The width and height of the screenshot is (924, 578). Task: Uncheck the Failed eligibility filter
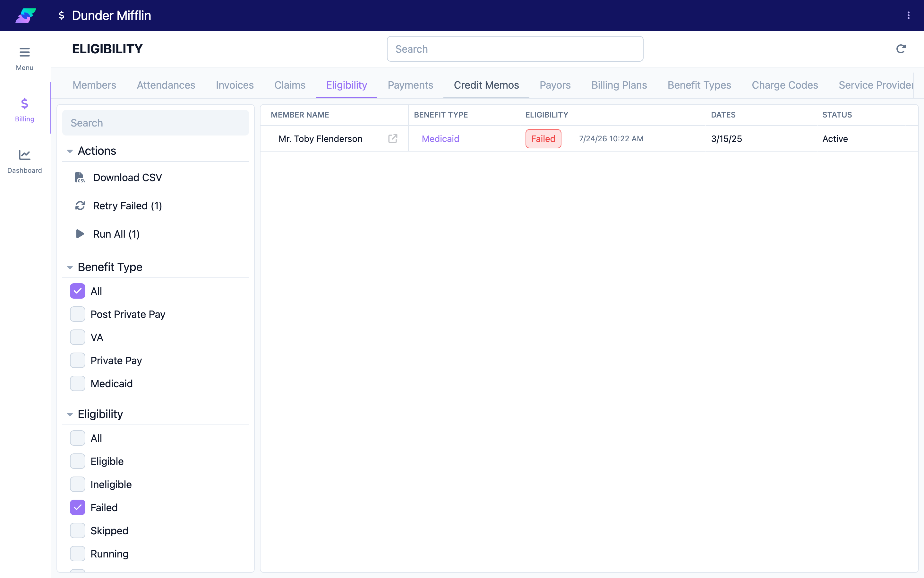78,507
